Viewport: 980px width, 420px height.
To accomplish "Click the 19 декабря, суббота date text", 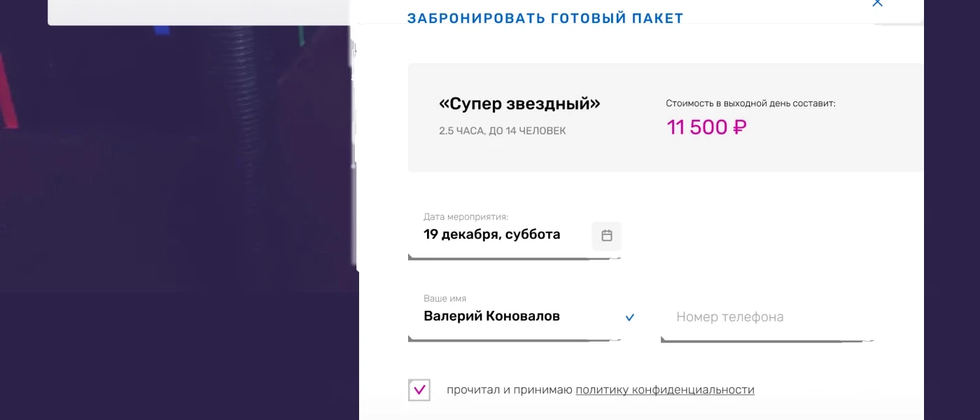I will 492,234.
